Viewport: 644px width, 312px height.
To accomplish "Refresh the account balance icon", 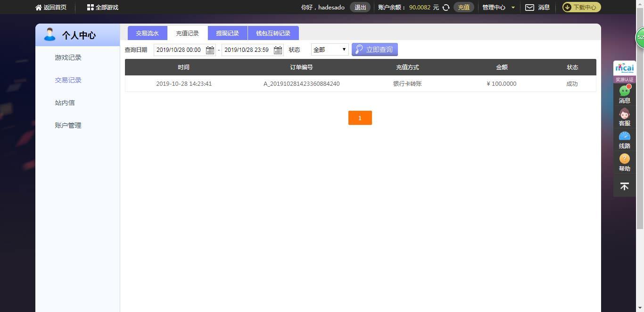I will tap(446, 8).
